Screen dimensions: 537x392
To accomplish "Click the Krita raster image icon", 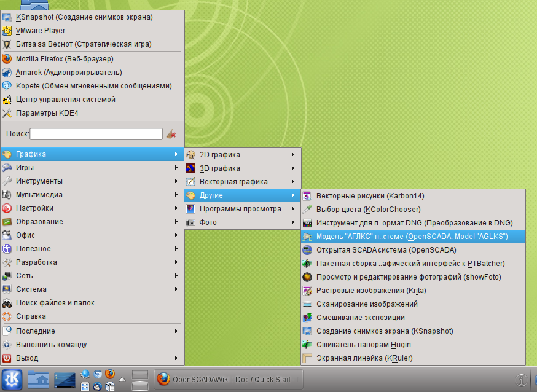I will (307, 291).
